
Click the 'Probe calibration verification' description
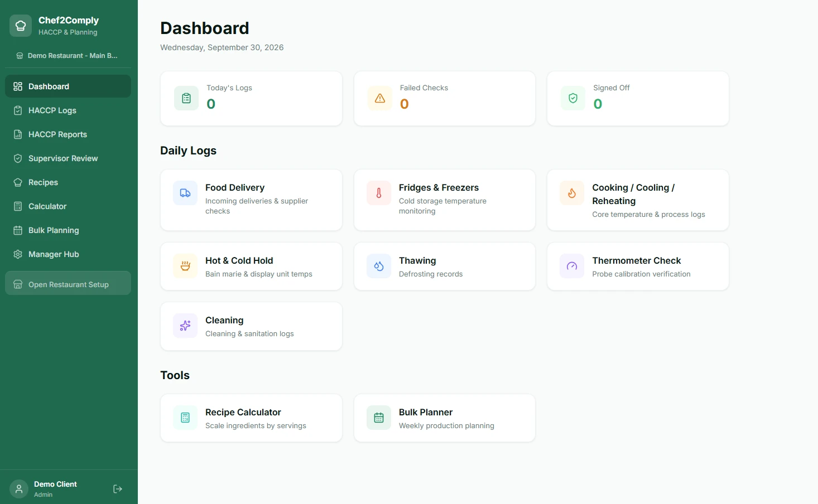coord(641,274)
